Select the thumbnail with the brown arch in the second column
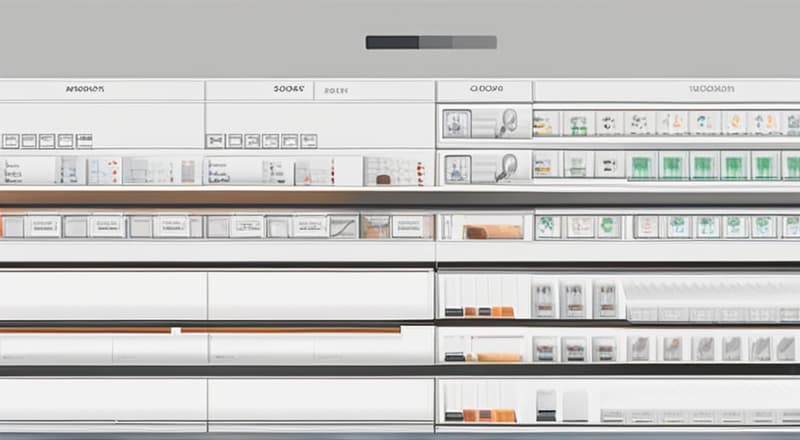Screen dimensions: 800x440 (x=380, y=171)
